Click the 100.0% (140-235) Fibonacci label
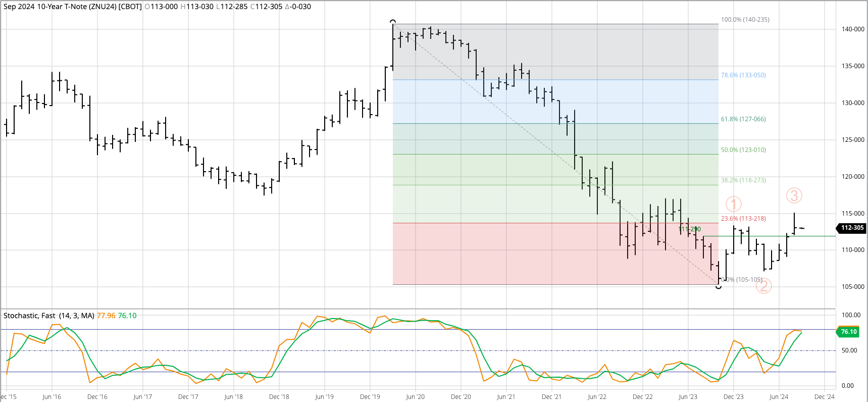This screenshot has width=868, height=402. point(745,20)
